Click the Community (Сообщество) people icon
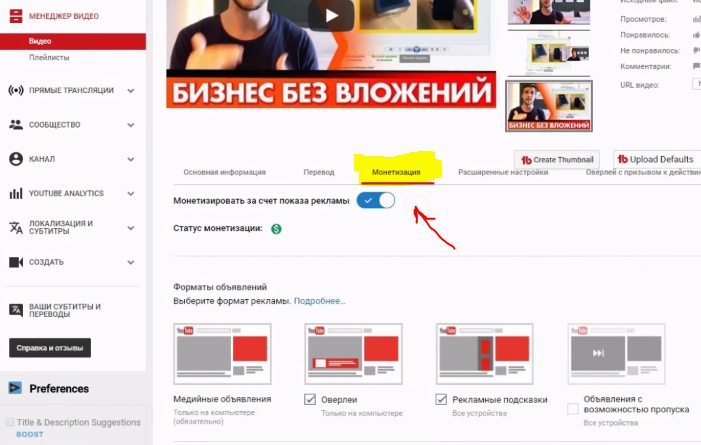 click(16, 125)
